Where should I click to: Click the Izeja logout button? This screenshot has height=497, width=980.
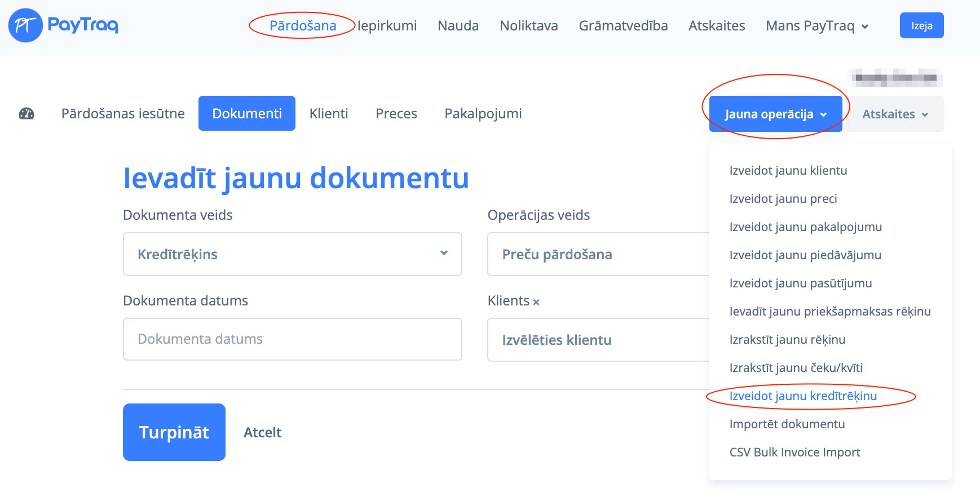coord(921,26)
